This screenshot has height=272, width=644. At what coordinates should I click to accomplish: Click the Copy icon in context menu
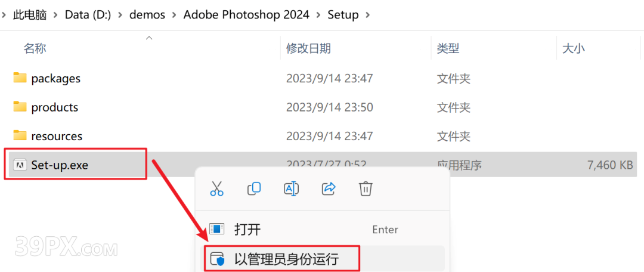point(254,188)
